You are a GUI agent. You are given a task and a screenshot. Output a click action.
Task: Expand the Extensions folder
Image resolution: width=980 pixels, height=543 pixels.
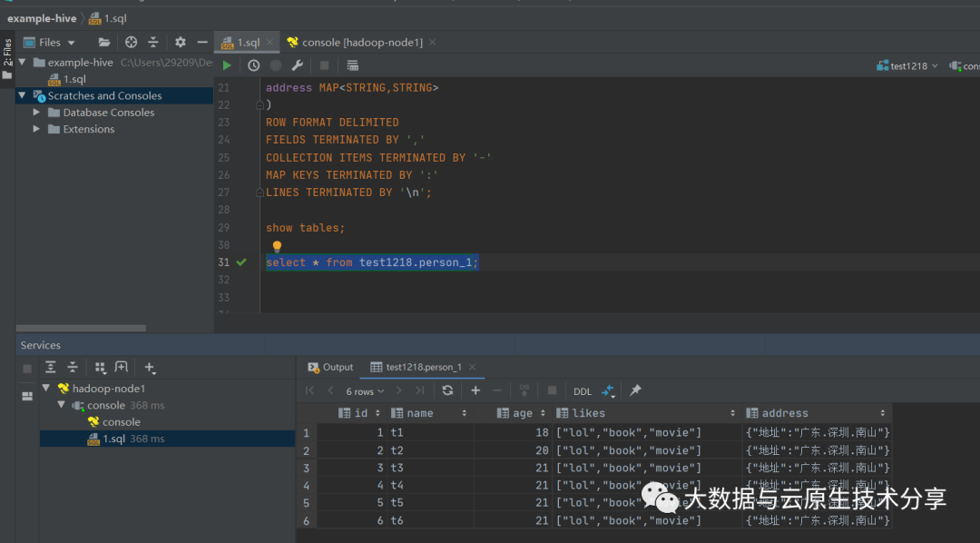pos(36,129)
